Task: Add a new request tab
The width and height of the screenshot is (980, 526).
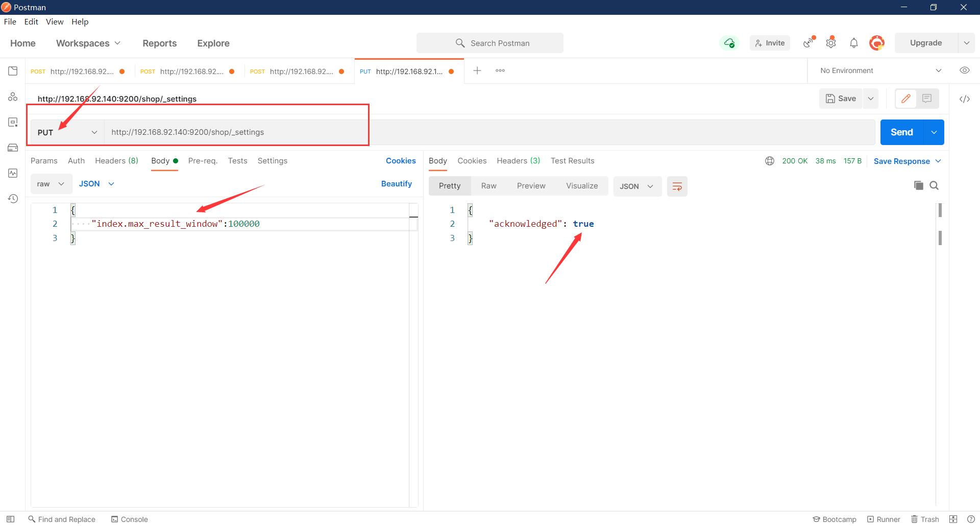Action: (x=477, y=70)
